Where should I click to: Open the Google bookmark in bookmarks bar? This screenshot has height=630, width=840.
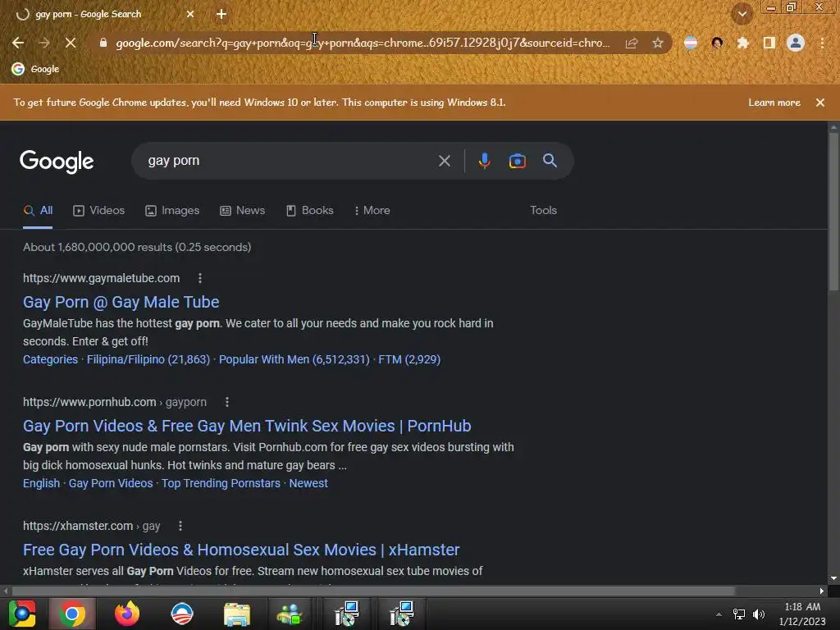click(35, 69)
